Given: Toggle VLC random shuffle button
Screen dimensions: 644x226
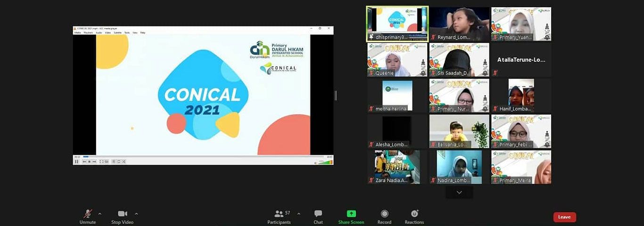Looking at the screenshot, I should tap(124, 161).
